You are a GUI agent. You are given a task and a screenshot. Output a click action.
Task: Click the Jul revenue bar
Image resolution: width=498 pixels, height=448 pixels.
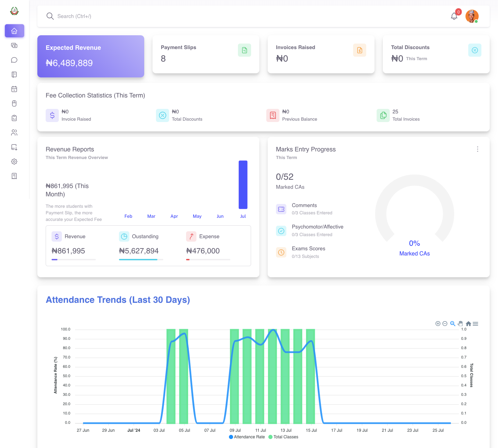(x=243, y=185)
